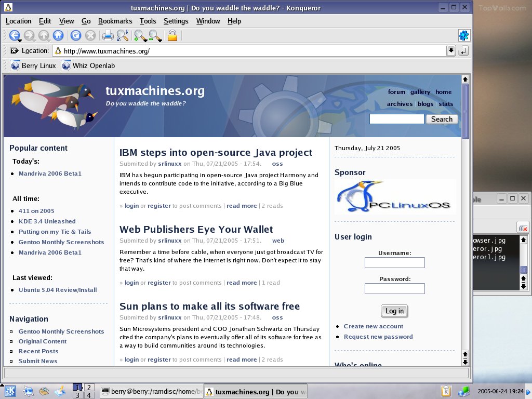This screenshot has width=532, height=399.
Task: Follow the 'Create new account' link
Action: (374, 326)
